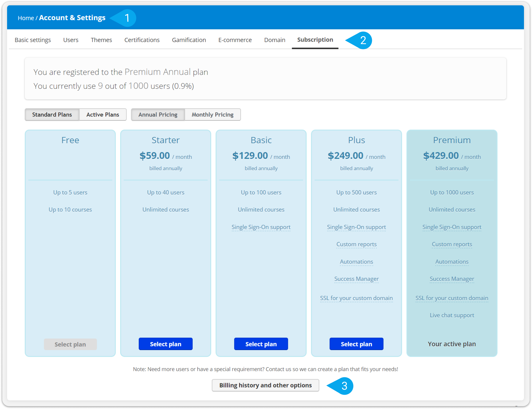Click 'Up to 500 users' in Plus
The height and width of the screenshot is (409, 532).
pyautogui.click(x=357, y=192)
